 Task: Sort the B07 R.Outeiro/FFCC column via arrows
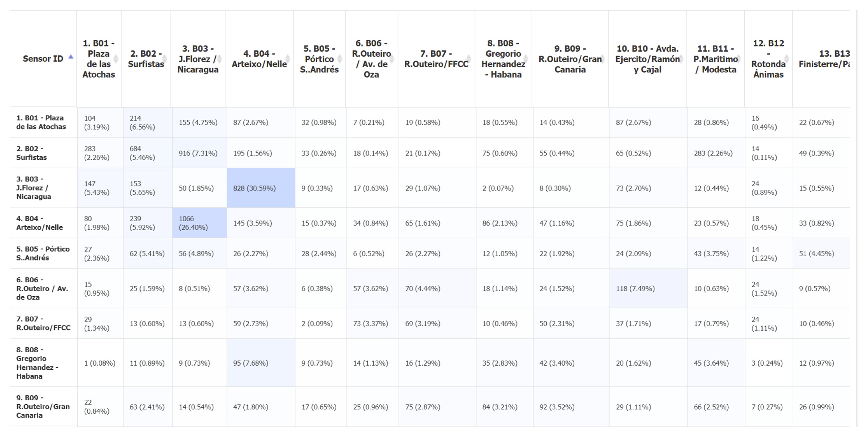point(469,59)
